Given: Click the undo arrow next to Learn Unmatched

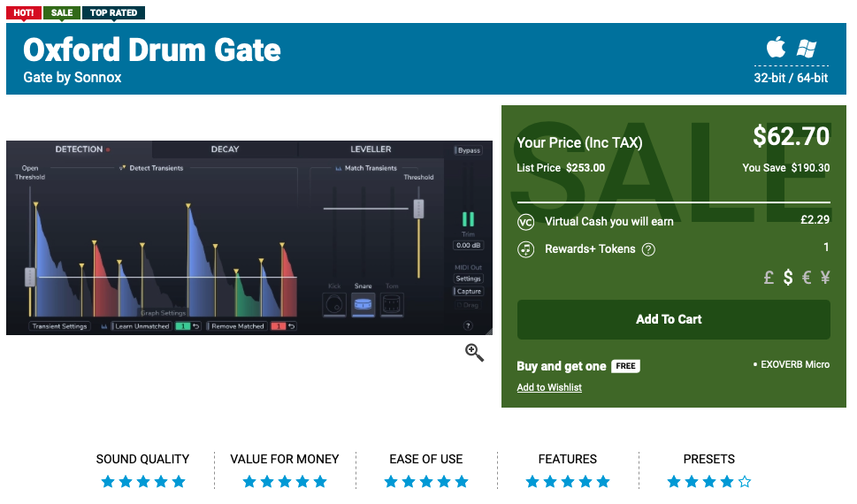Looking at the screenshot, I should (195, 326).
